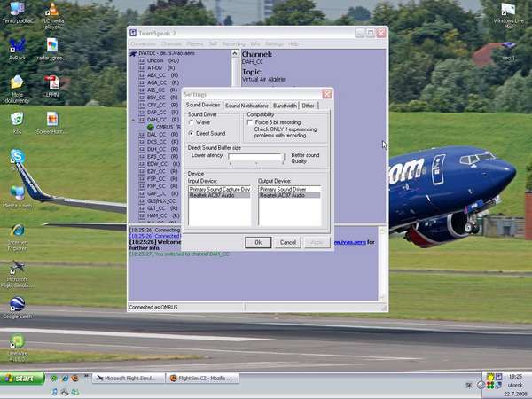Launch Microsoft Flight Simulator desktop shortcut

tap(18, 267)
